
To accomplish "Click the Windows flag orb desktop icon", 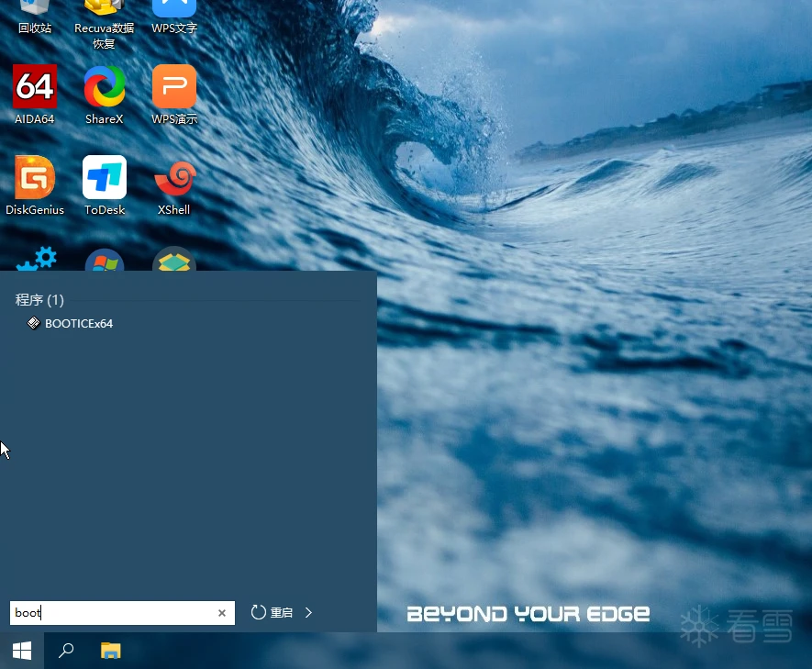I will (x=104, y=260).
